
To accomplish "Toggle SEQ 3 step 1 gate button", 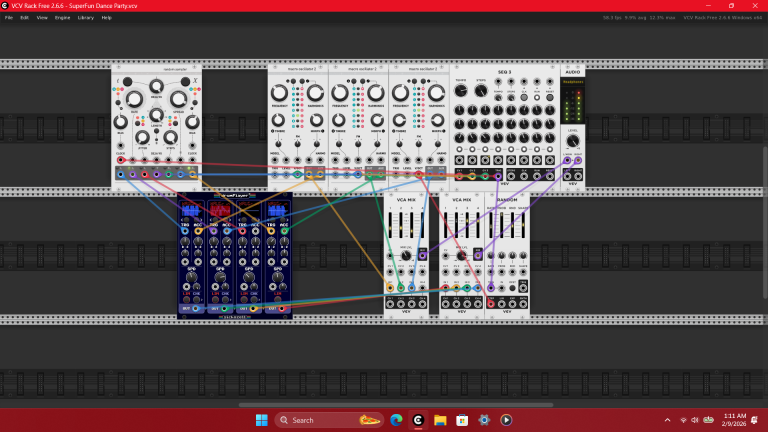I will tap(459, 149).
